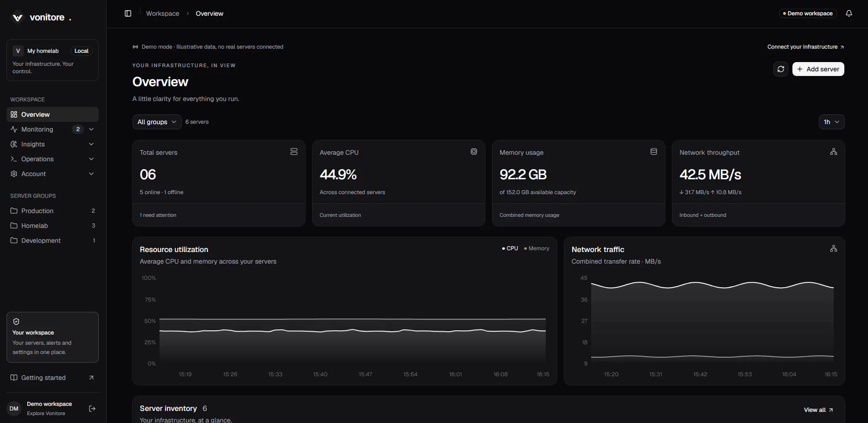The width and height of the screenshot is (868, 423).
Task: Toggle the CPU series in legend
Action: click(x=510, y=248)
